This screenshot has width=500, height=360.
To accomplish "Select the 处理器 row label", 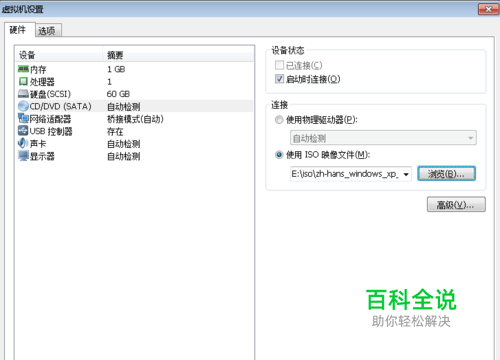I will [42, 82].
